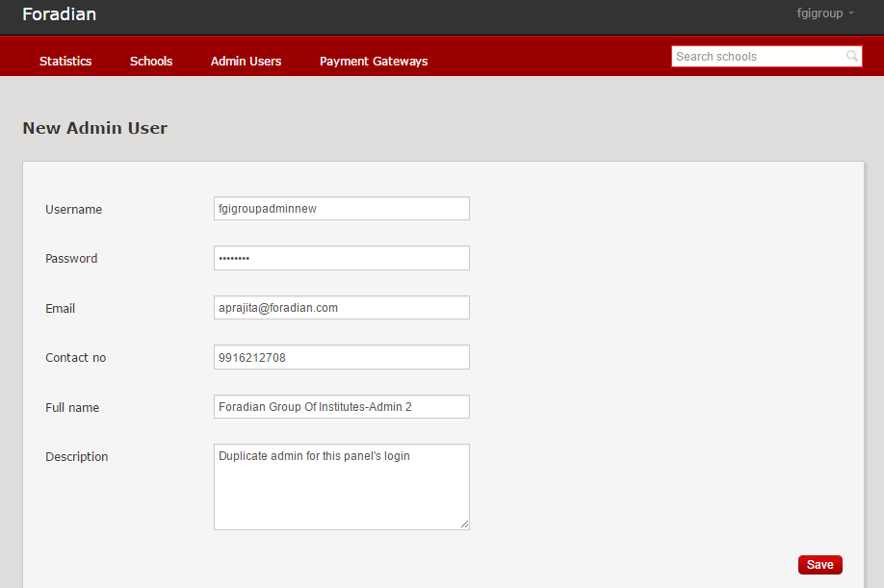Click the Description textarea resize grip
884x588 pixels.
(464, 524)
